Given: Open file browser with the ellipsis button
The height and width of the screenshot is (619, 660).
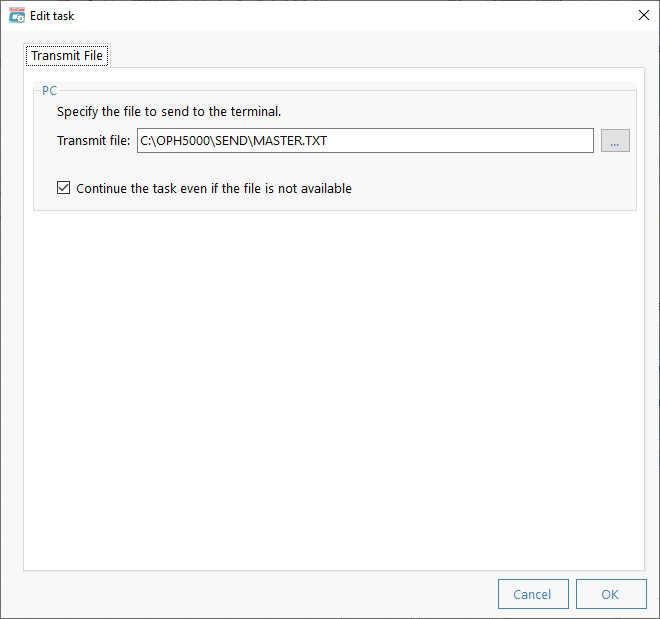Looking at the screenshot, I should (615, 141).
